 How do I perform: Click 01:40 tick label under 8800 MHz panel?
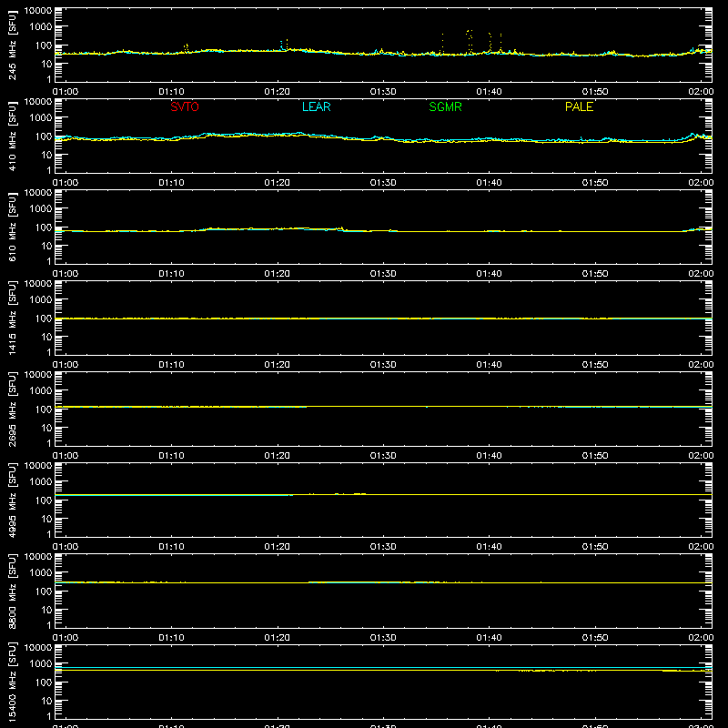[489, 638]
